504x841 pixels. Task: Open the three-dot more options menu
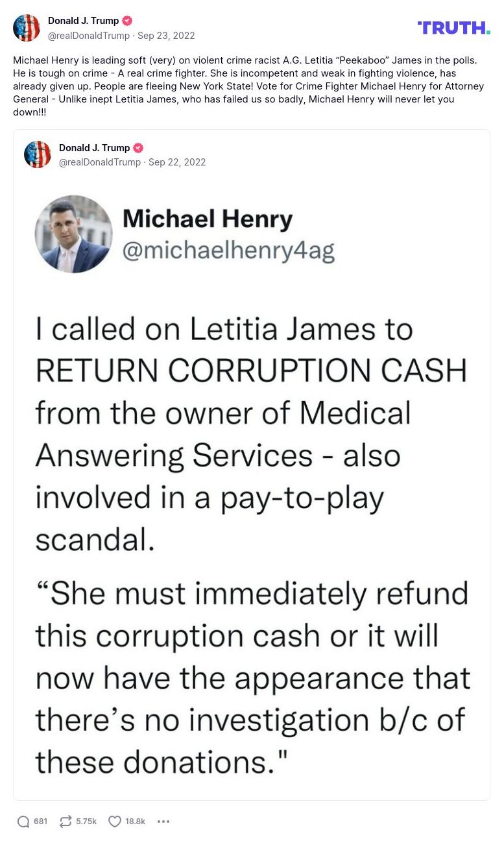(x=163, y=822)
